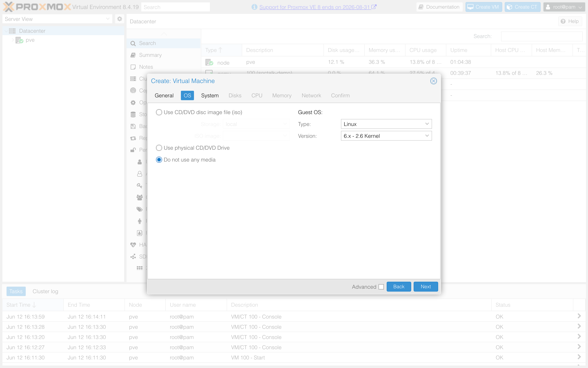The image size is (588, 368).
Task: Click the Groups people icon in sidebar
Action: [139, 197]
